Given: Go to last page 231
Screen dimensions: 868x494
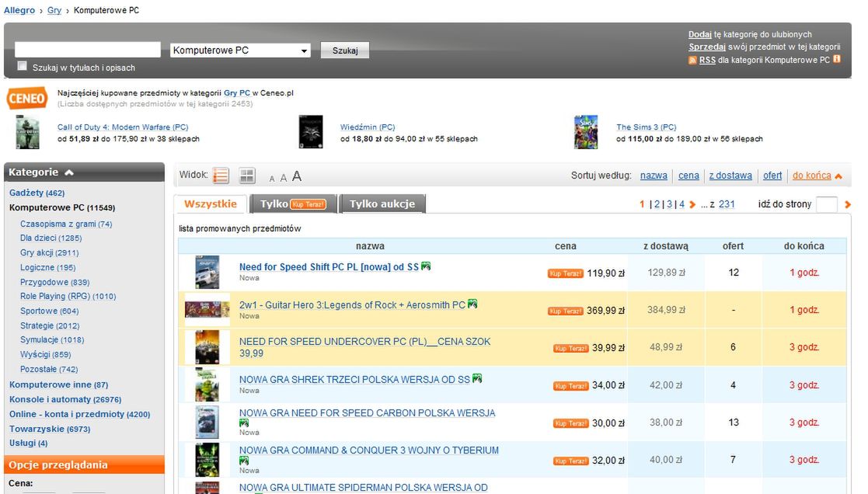Looking at the screenshot, I should [x=727, y=204].
